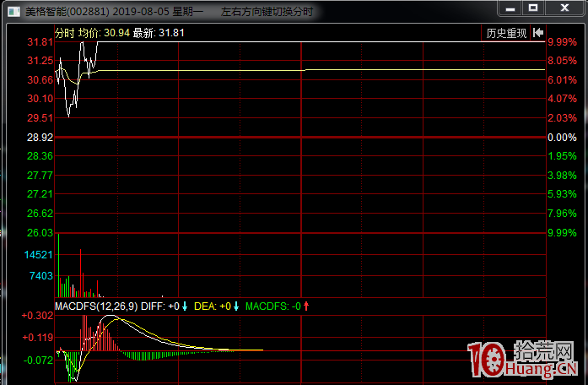Click the 28.92 baseline price label

(40, 137)
